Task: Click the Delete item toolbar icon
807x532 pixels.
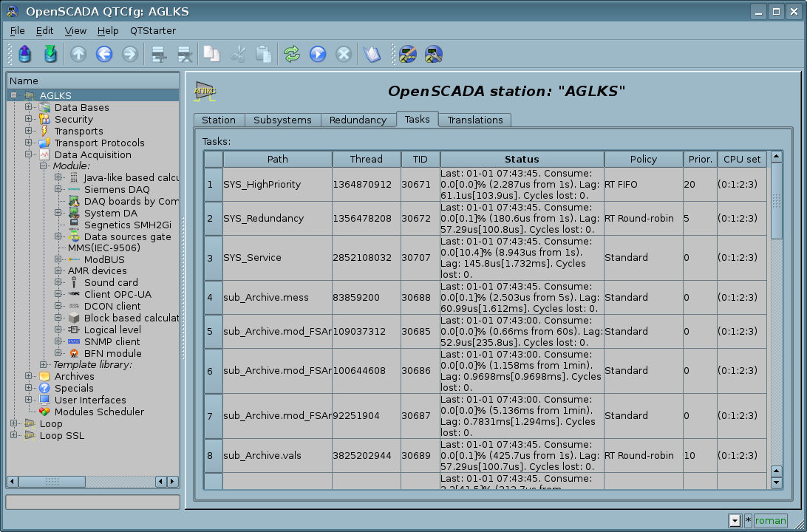Action: coord(184,53)
